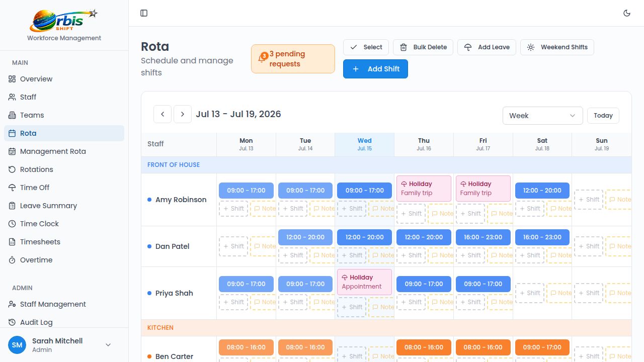Screen dimensions: 644x362
Task: Switch to dark mode moon icon
Action: coord(627,13)
